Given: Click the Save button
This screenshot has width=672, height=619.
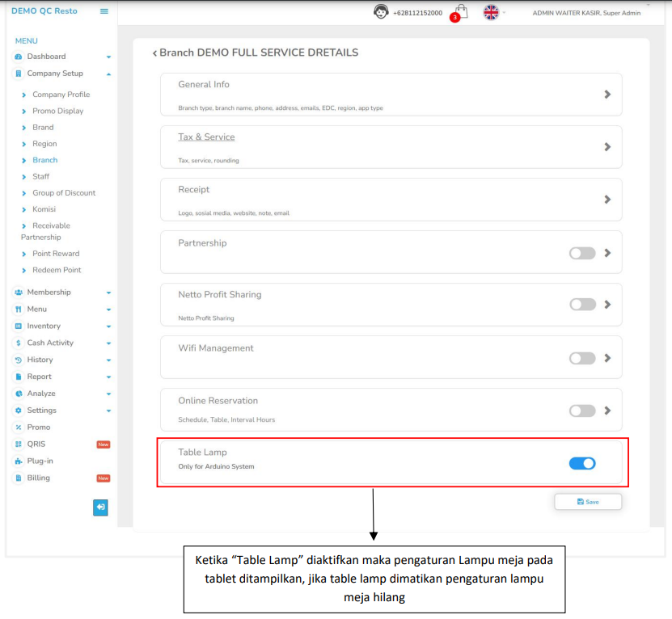Looking at the screenshot, I should (588, 502).
